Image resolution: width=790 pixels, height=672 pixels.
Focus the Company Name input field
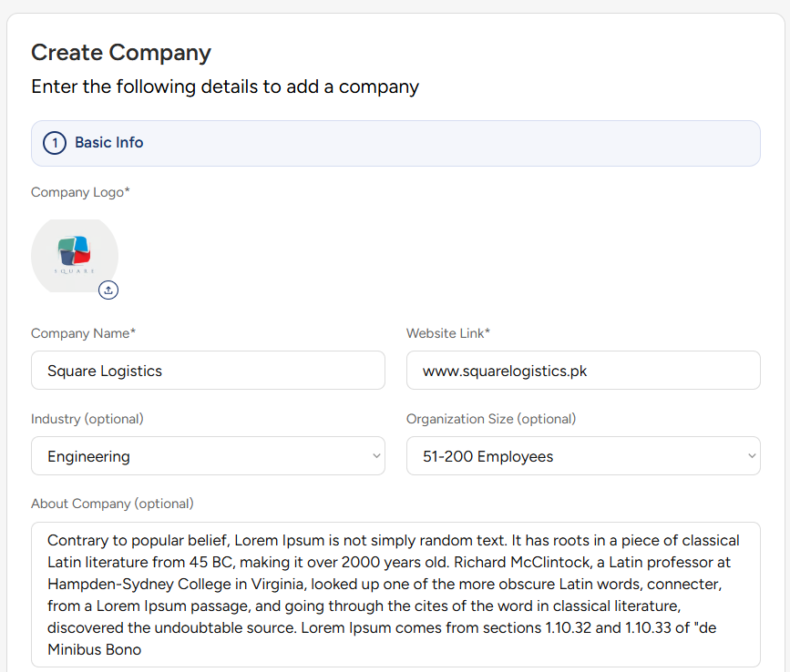[208, 371]
